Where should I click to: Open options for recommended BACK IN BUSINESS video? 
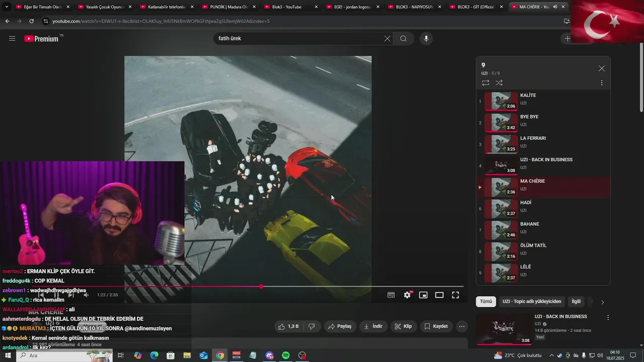pyautogui.click(x=608, y=318)
